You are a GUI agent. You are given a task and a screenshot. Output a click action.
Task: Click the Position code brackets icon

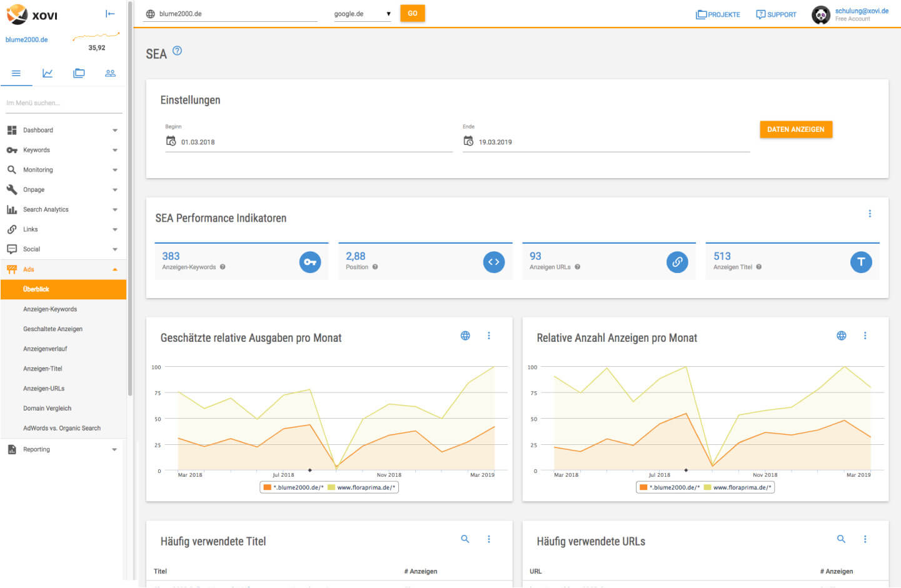(x=494, y=262)
